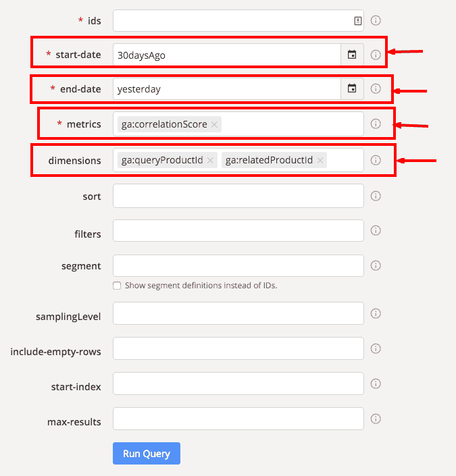Show info for the include-empty-rows field
The width and height of the screenshot is (456, 476).
tap(376, 348)
